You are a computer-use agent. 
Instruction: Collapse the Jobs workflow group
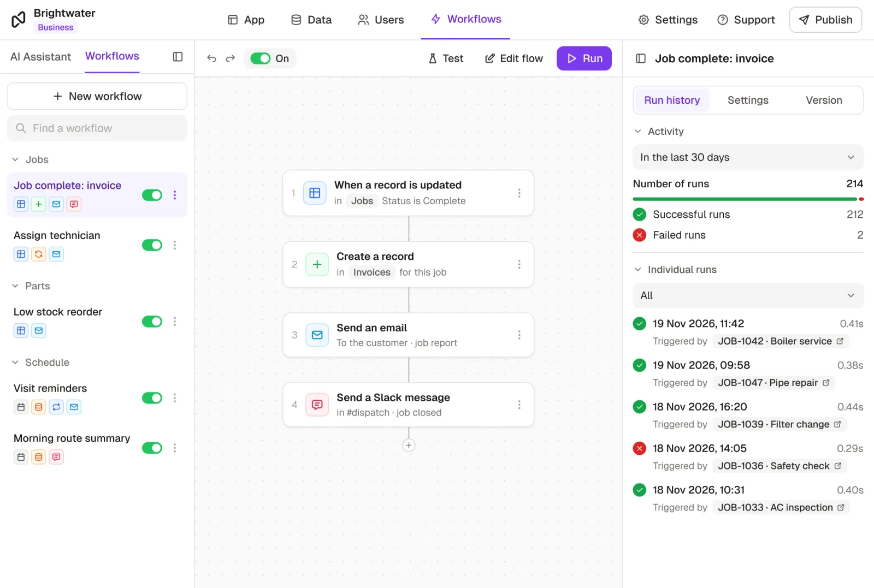pos(15,159)
